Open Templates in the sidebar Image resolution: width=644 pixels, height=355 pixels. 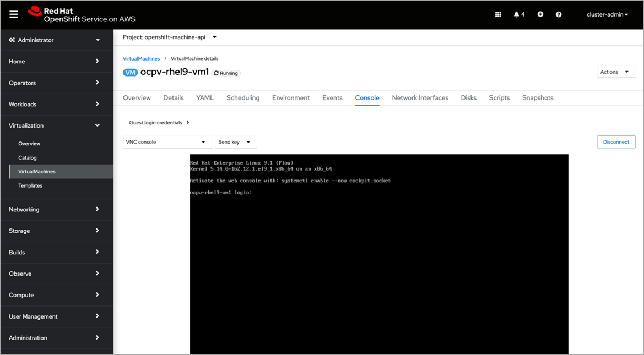click(30, 185)
